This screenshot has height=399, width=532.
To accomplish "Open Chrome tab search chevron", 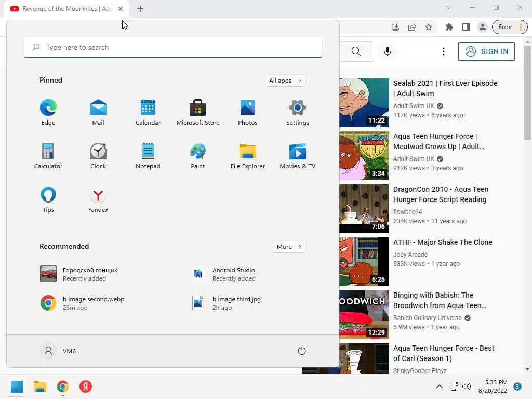I will (448, 7).
